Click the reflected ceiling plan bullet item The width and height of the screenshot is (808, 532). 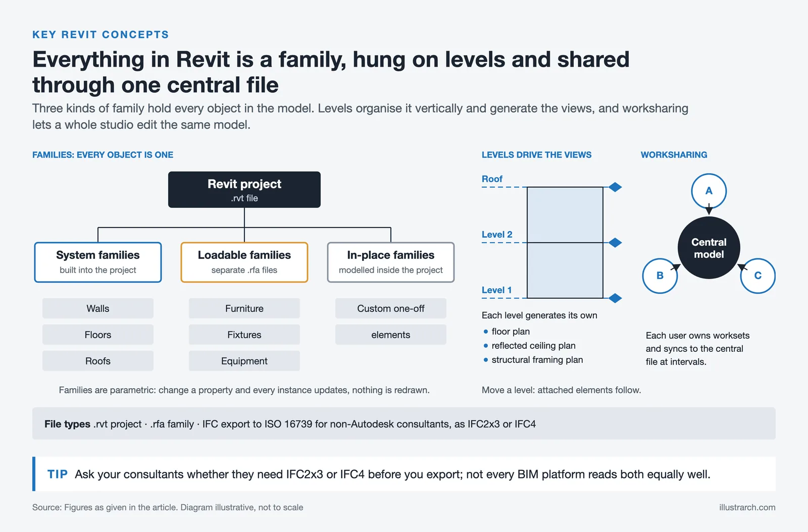pos(529,346)
